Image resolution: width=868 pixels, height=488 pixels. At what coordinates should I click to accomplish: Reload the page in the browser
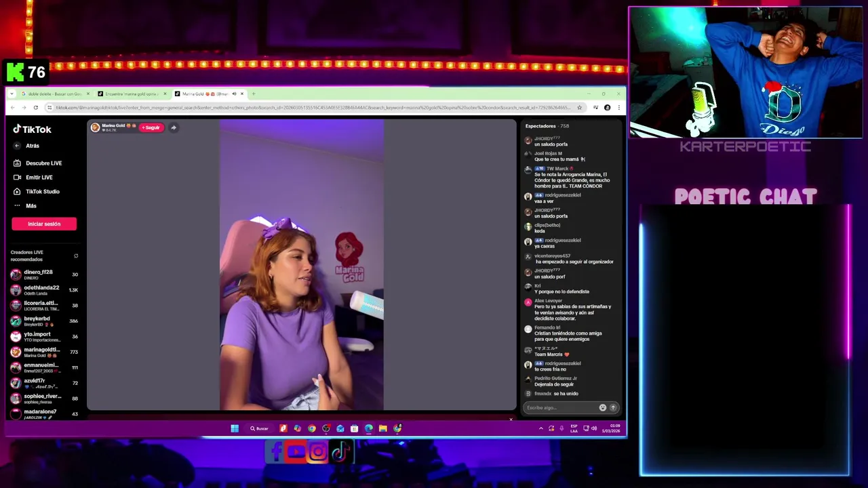point(36,108)
